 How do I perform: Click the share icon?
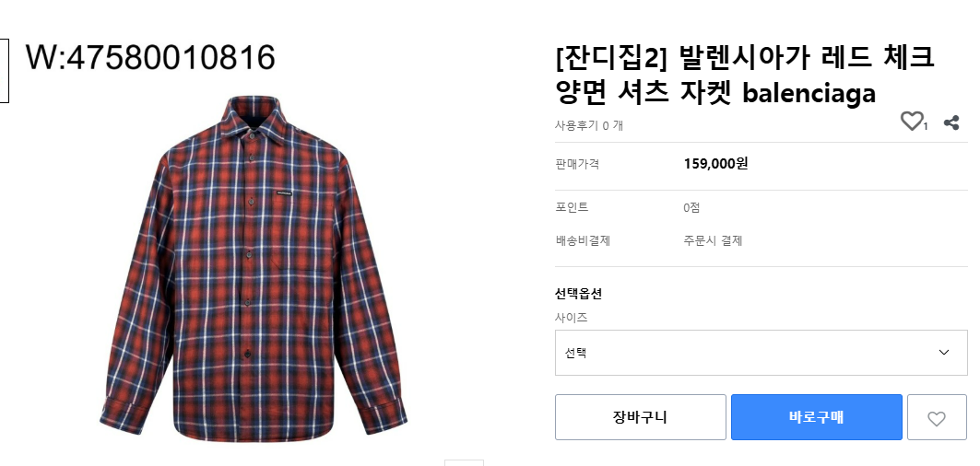(951, 122)
